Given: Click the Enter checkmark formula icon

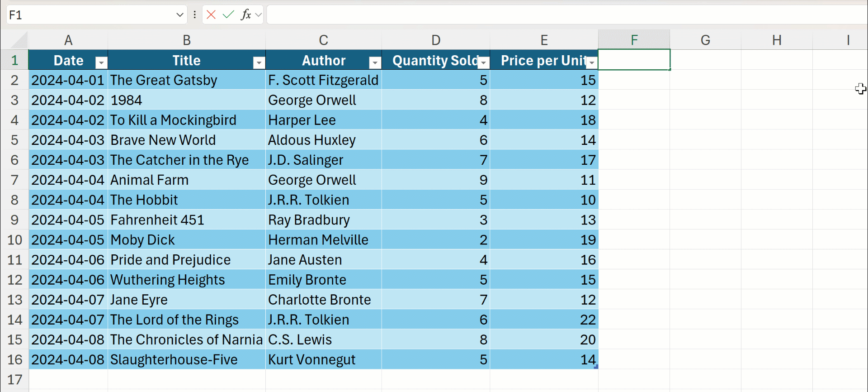Looking at the screenshot, I should click(228, 15).
